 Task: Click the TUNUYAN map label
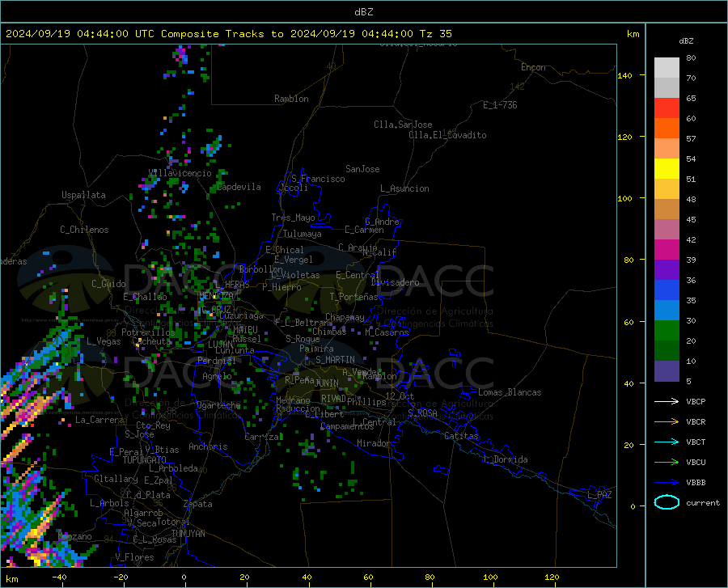point(188,534)
